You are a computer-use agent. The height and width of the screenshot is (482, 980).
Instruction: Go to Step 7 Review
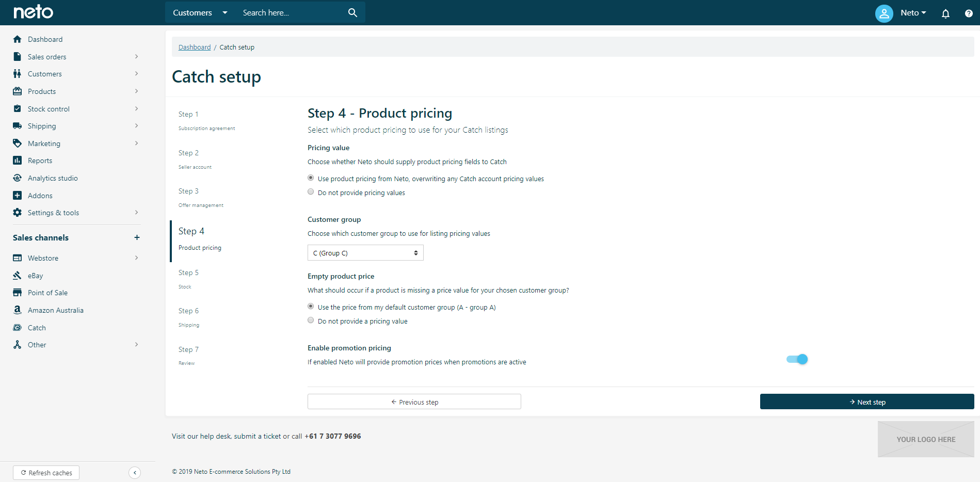click(x=188, y=356)
